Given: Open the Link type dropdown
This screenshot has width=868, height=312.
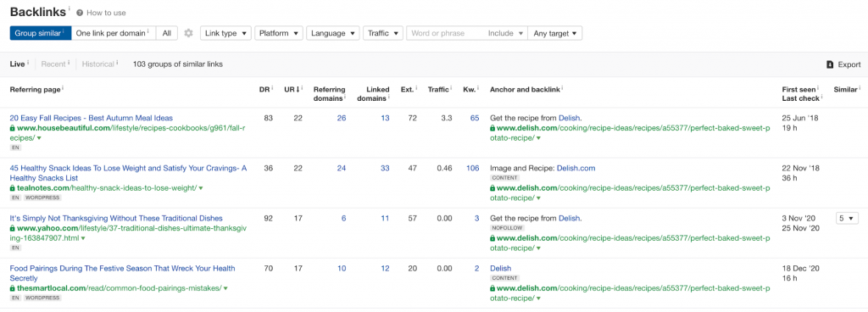Looking at the screenshot, I should point(225,33).
